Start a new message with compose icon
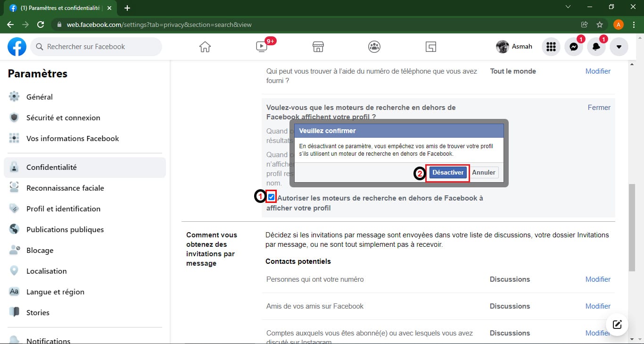The height and width of the screenshot is (344, 644). tap(617, 325)
